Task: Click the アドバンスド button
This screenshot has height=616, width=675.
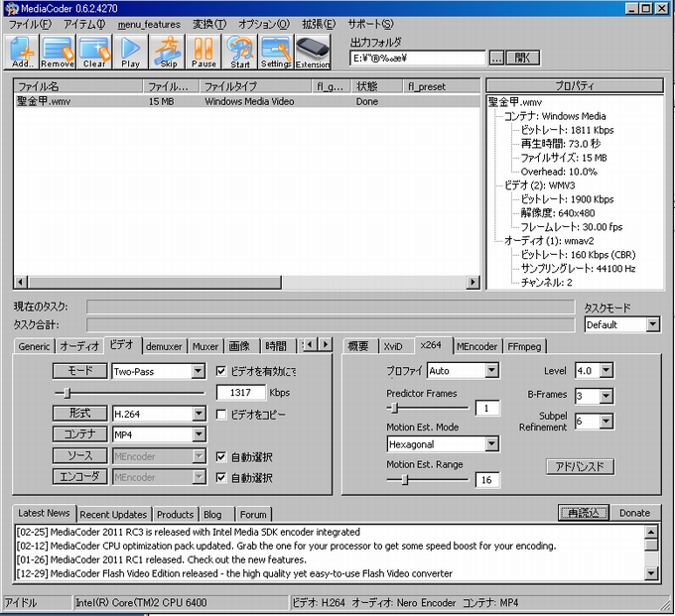Action: (x=580, y=467)
